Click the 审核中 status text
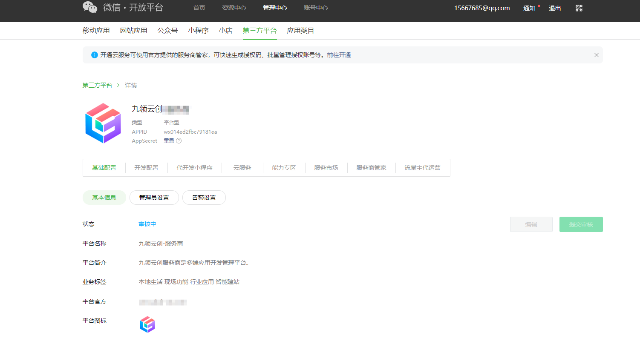 147,224
